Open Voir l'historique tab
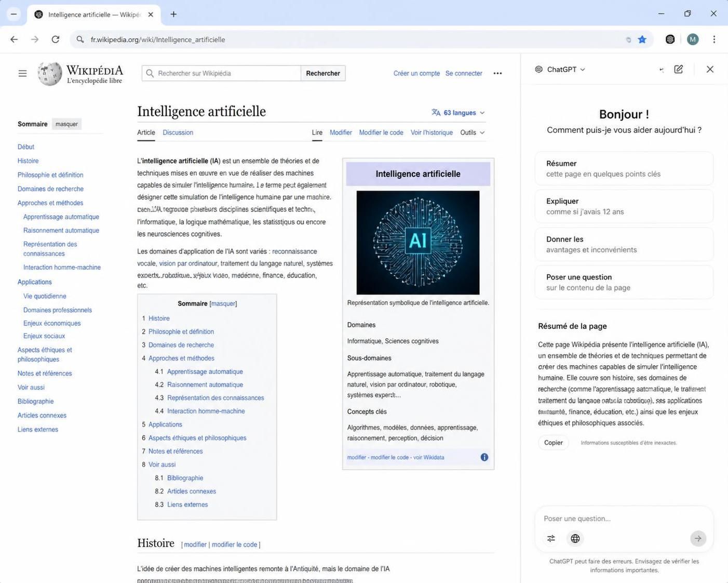Viewport: 728px width, 583px height. click(432, 132)
